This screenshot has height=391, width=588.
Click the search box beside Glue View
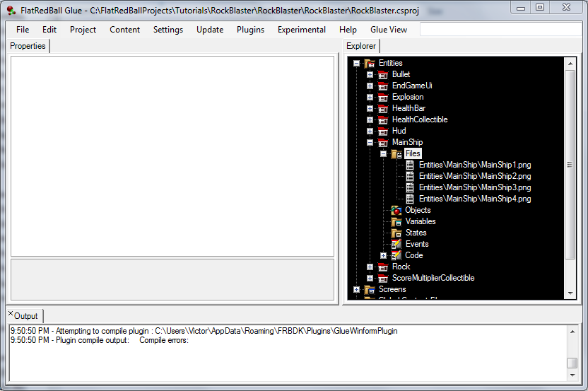500,29
